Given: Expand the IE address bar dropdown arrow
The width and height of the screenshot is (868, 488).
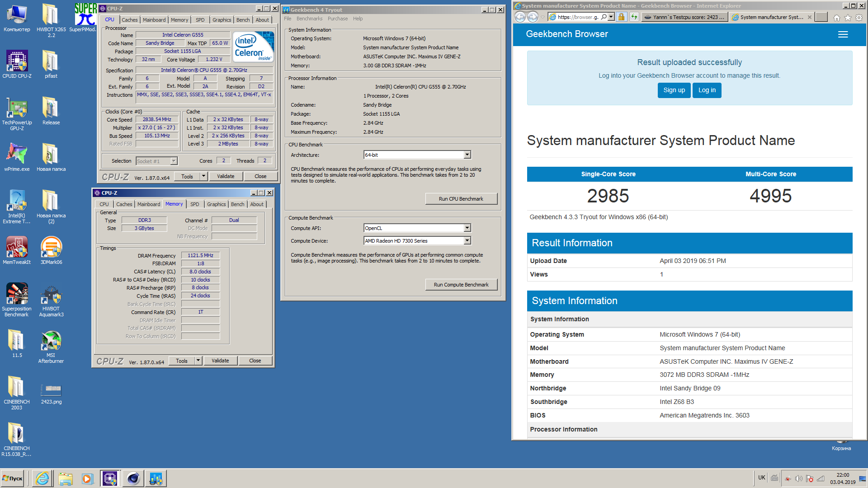Looking at the screenshot, I should [611, 17].
